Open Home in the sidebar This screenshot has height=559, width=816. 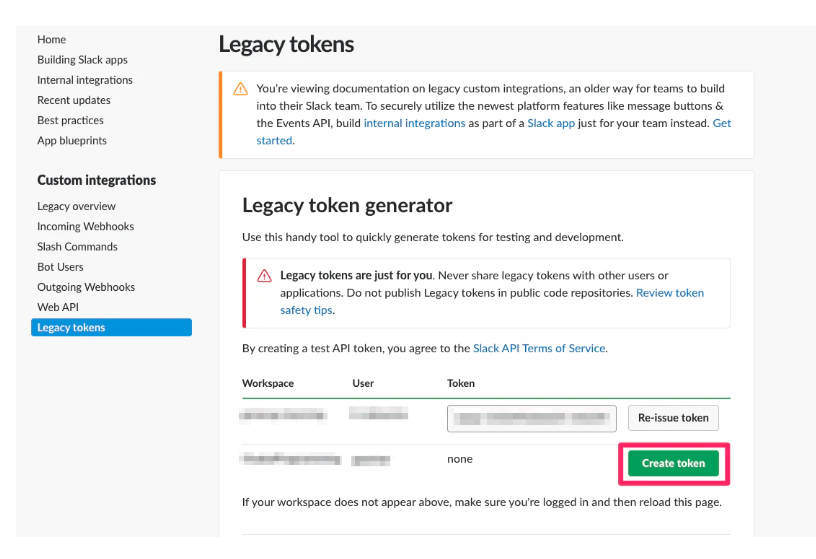pyautogui.click(x=52, y=40)
